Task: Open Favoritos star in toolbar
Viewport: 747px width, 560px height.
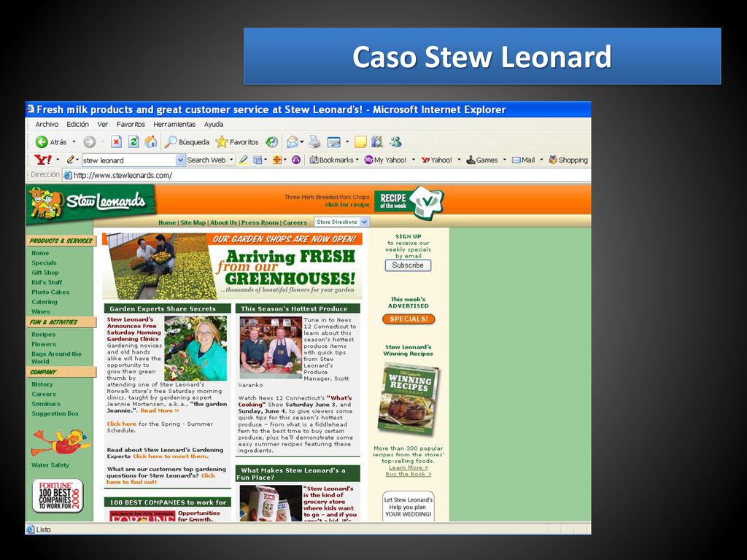Action: [x=222, y=141]
